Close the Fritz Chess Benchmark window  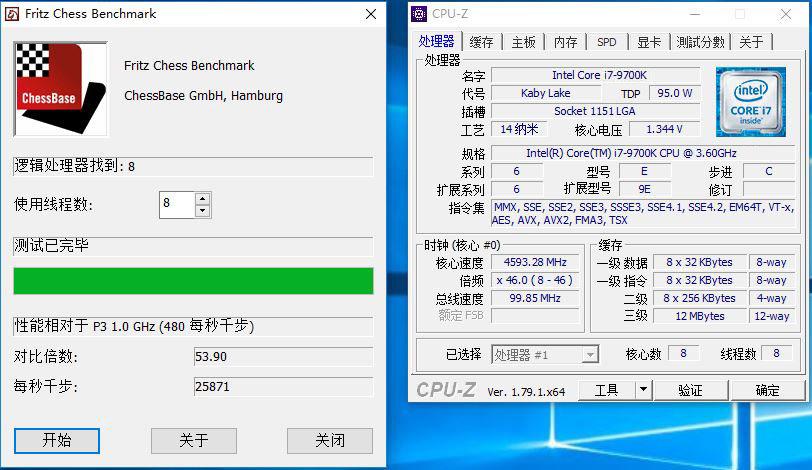tap(371, 14)
